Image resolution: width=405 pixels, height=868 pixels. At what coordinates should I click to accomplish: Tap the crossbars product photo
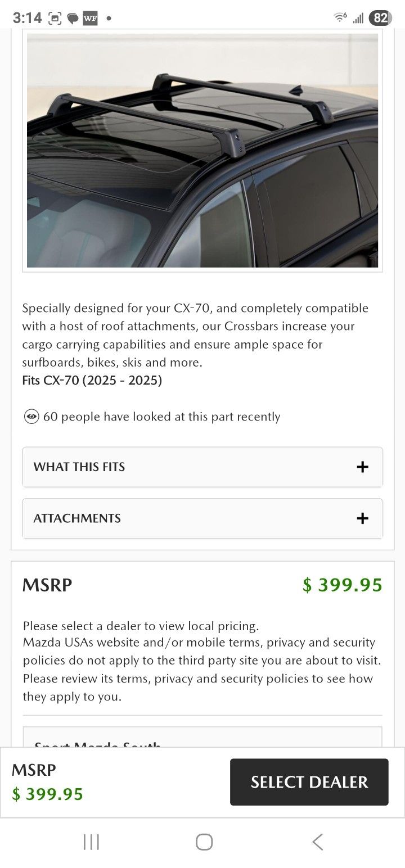[202, 150]
